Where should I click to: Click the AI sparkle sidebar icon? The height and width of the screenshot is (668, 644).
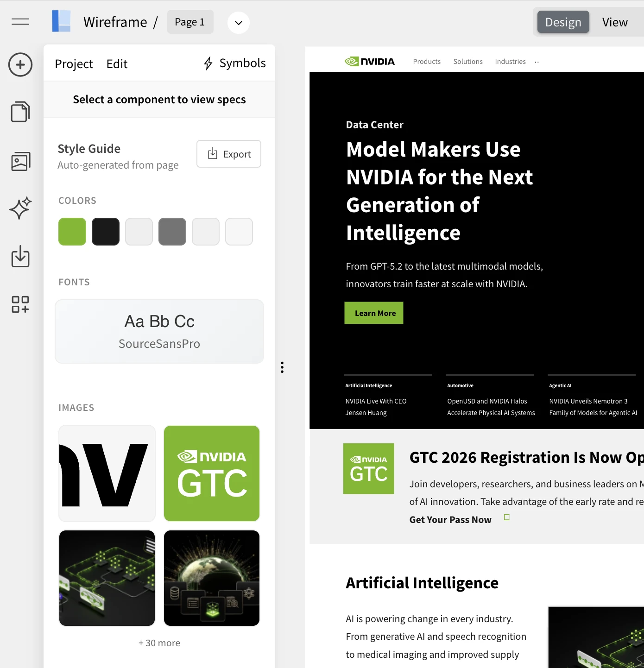pos(20,208)
